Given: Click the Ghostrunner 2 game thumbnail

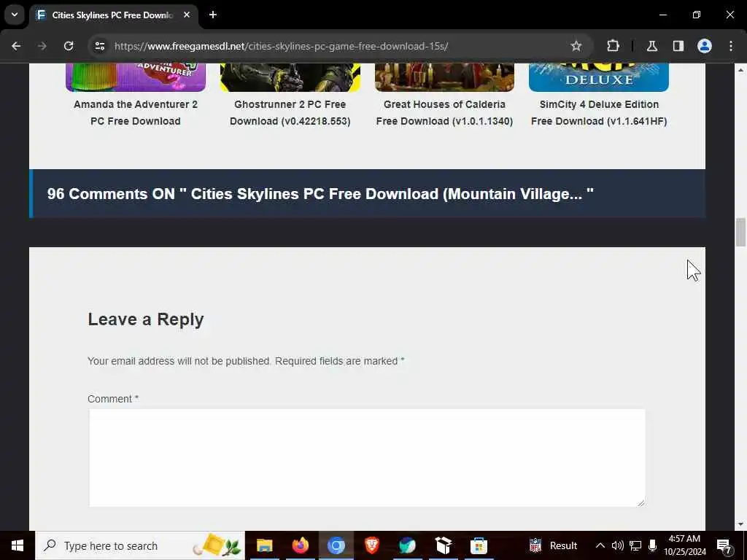Looking at the screenshot, I should (x=290, y=77).
